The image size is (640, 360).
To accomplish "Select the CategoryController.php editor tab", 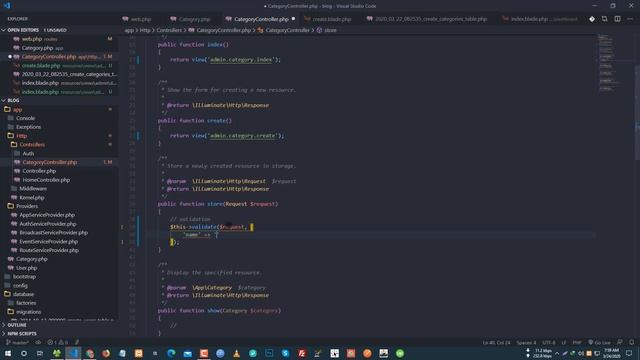I will [x=261, y=19].
